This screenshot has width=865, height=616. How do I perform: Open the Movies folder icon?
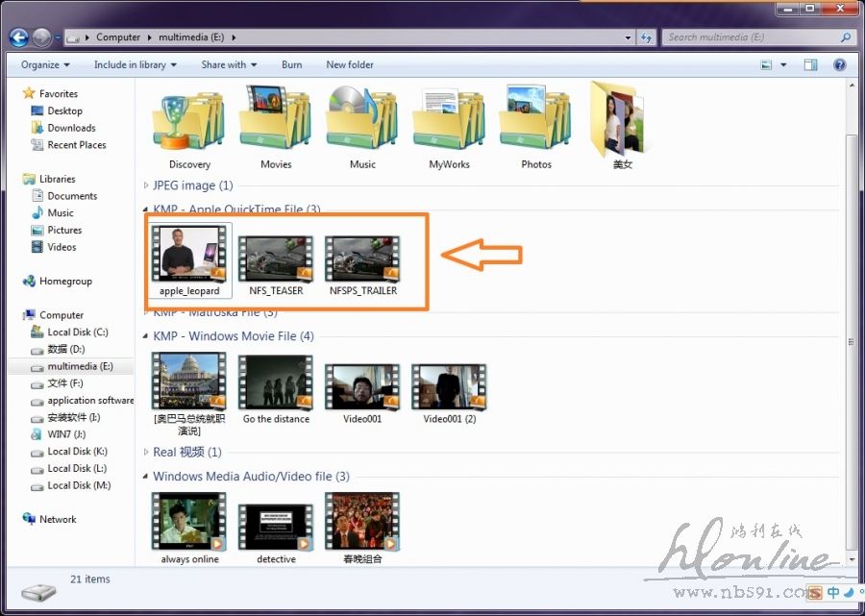coord(276,122)
